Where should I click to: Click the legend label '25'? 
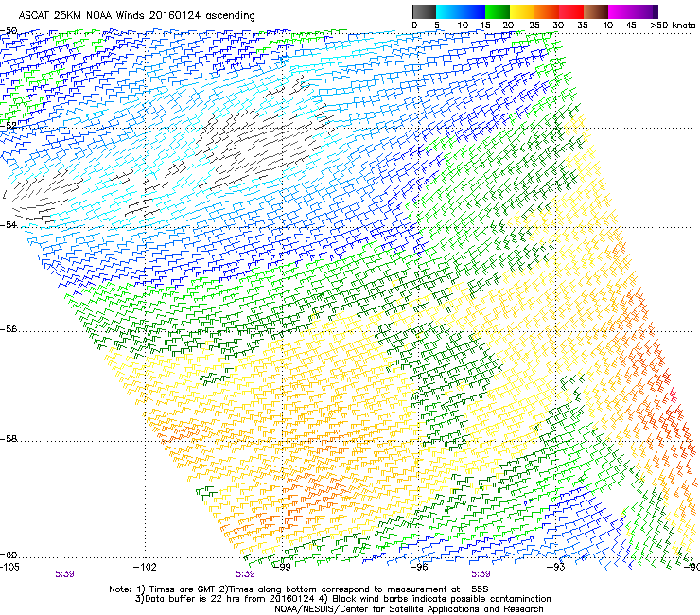coord(534,26)
